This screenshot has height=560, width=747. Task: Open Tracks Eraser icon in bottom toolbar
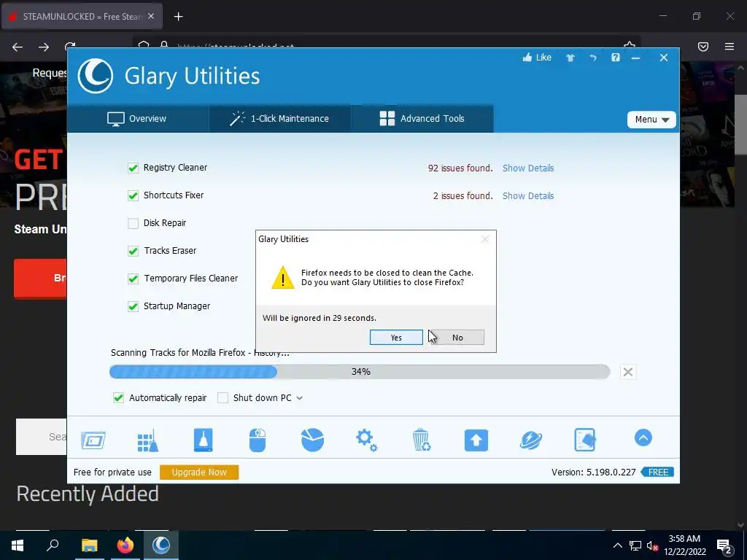click(585, 440)
